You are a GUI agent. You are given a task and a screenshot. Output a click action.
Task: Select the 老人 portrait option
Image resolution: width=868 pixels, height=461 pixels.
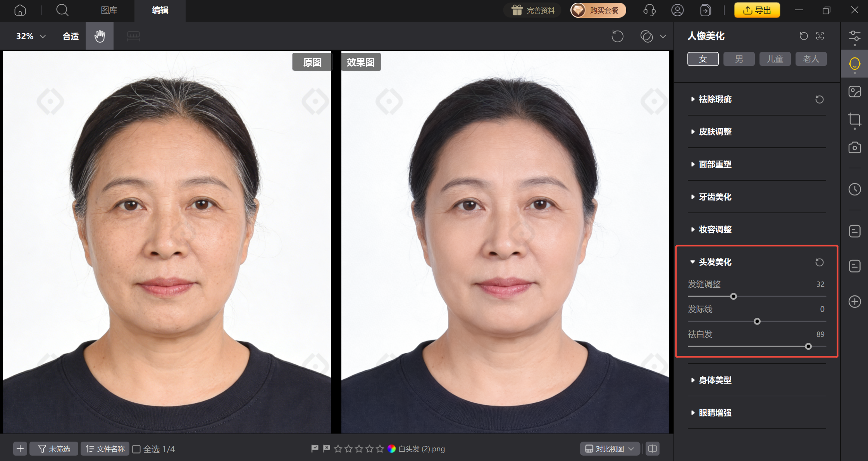click(x=811, y=59)
